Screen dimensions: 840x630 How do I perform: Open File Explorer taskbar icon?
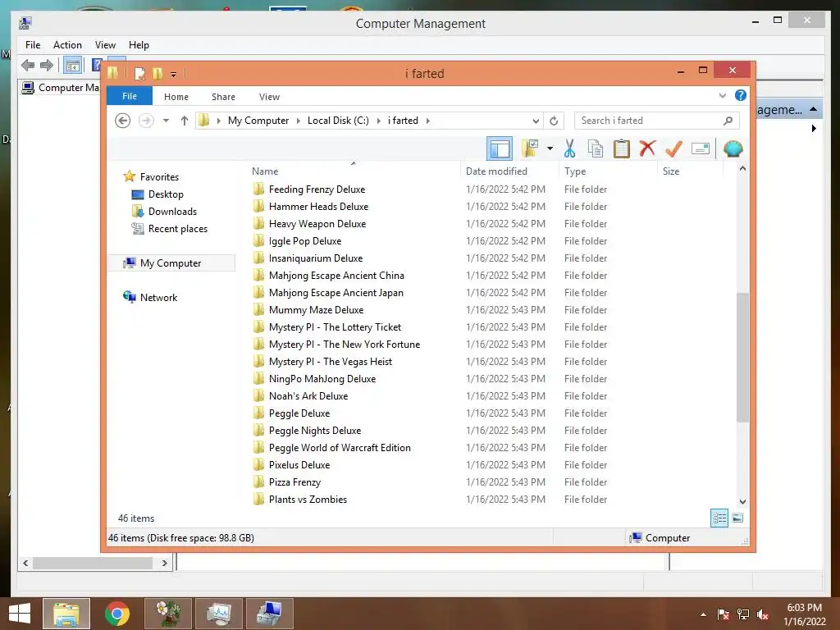coord(66,614)
